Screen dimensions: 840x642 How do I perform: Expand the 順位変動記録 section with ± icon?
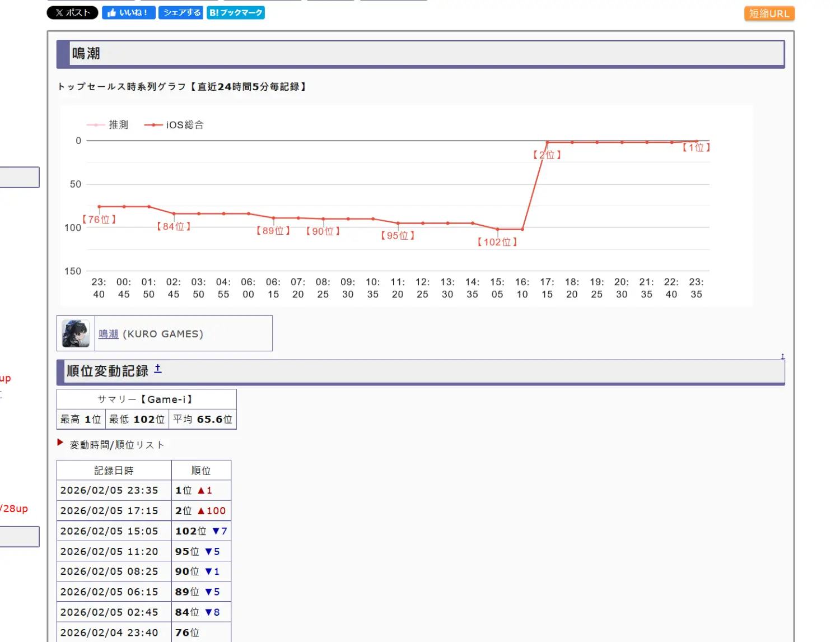158,369
